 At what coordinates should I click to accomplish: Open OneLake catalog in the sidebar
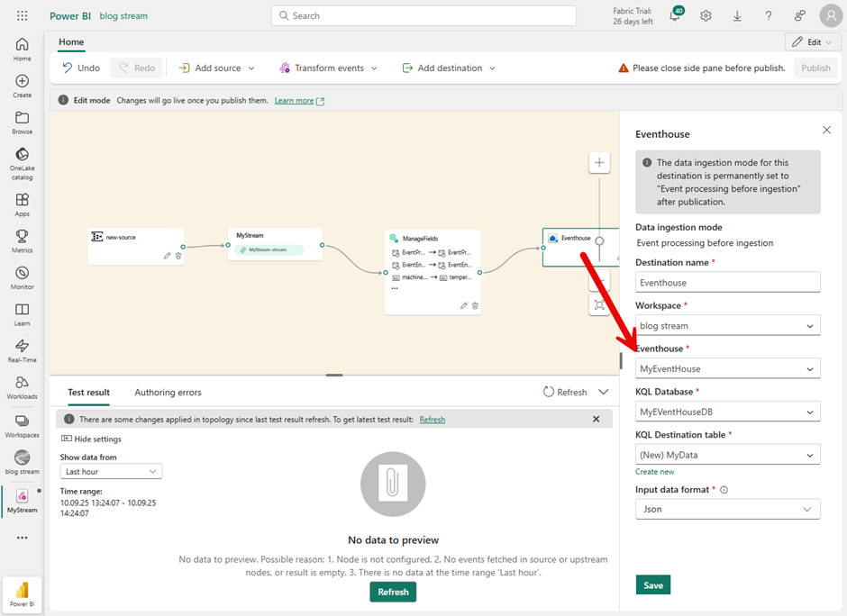coord(22,163)
